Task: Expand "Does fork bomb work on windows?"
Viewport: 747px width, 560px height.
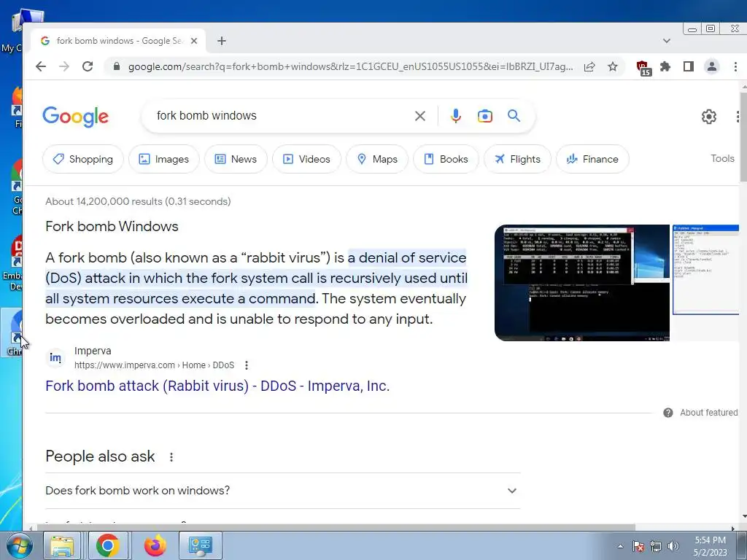Action: (282, 491)
